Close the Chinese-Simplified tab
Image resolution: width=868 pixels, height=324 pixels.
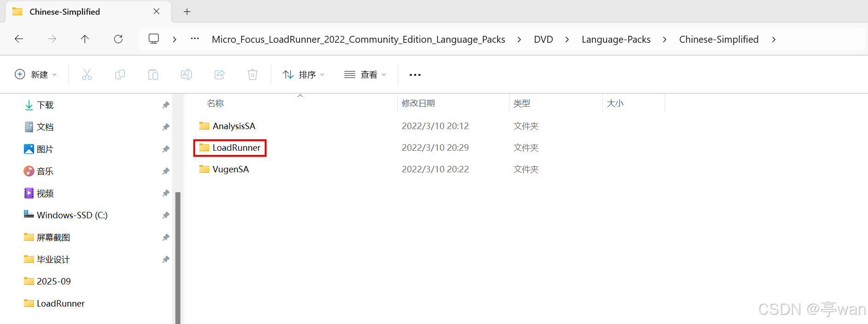coord(156,11)
